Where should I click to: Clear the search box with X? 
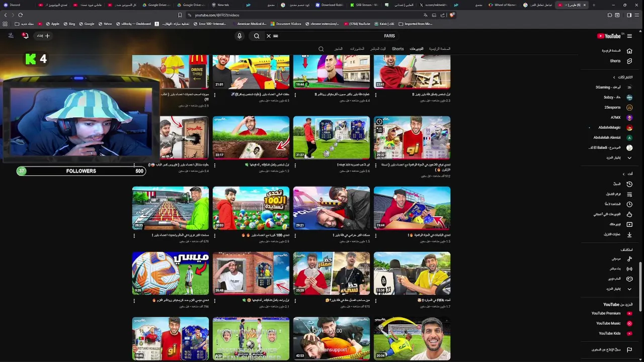[x=269, y=36]
